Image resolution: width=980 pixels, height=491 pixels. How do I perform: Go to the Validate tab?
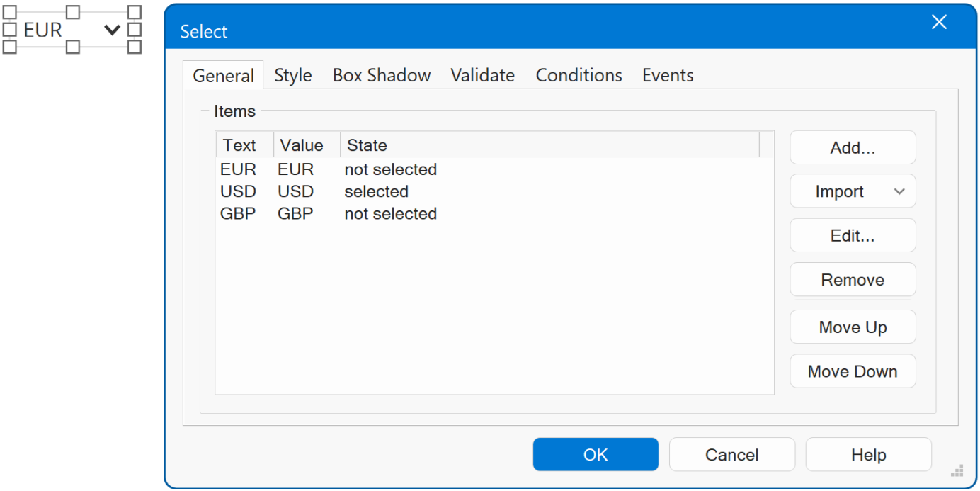[x=482, y=76]
